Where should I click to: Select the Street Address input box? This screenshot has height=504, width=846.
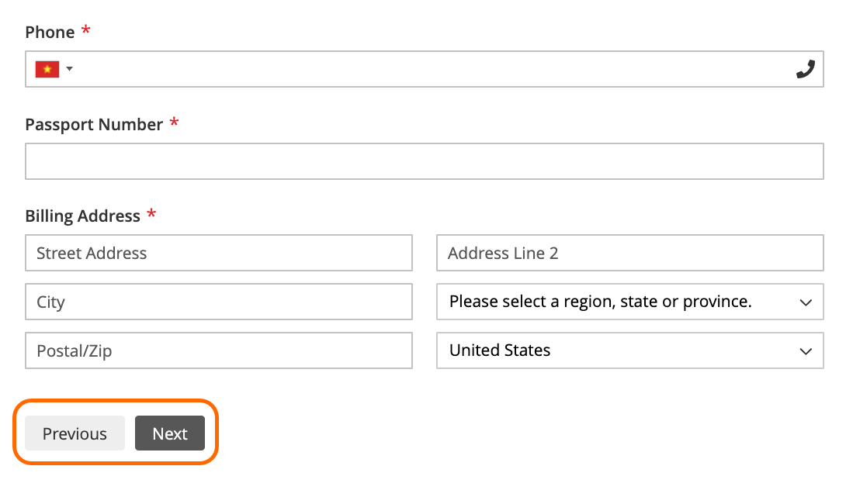tap(219, 253)
